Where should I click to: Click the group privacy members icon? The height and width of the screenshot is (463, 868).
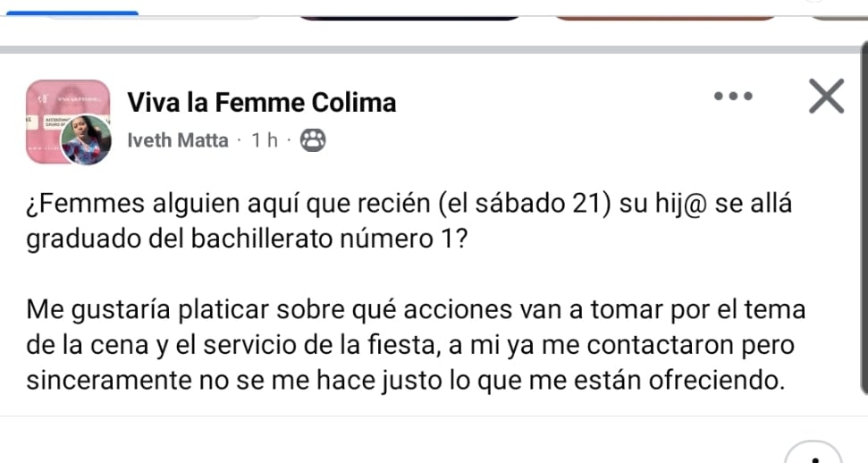click(312, 140)
